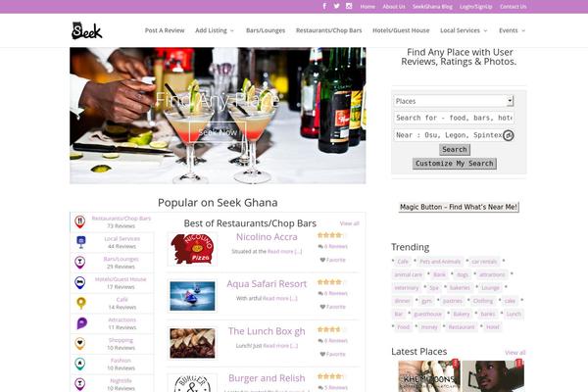Viewport: 588px width, 392px height.
Task: Favorite The Lunch Box gh
Action: tap(332, 354)
